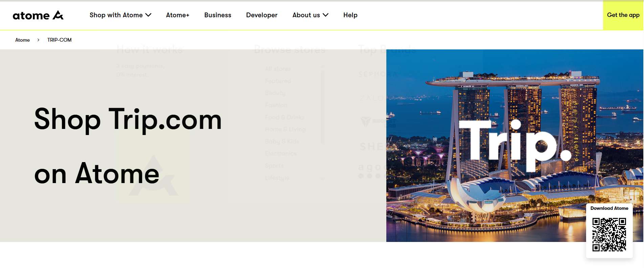644x268 pixels.
Task: Click the Get the app button
Action: click(623, 15)
